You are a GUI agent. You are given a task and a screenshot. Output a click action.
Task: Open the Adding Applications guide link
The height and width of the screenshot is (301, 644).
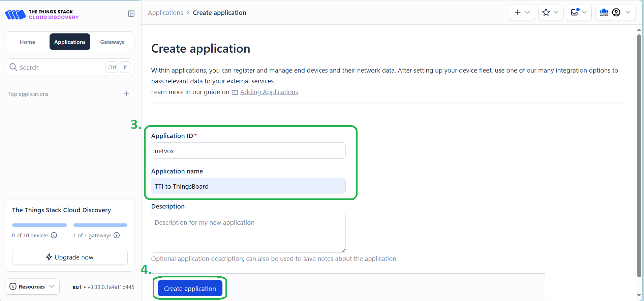(x=269, y=92)
